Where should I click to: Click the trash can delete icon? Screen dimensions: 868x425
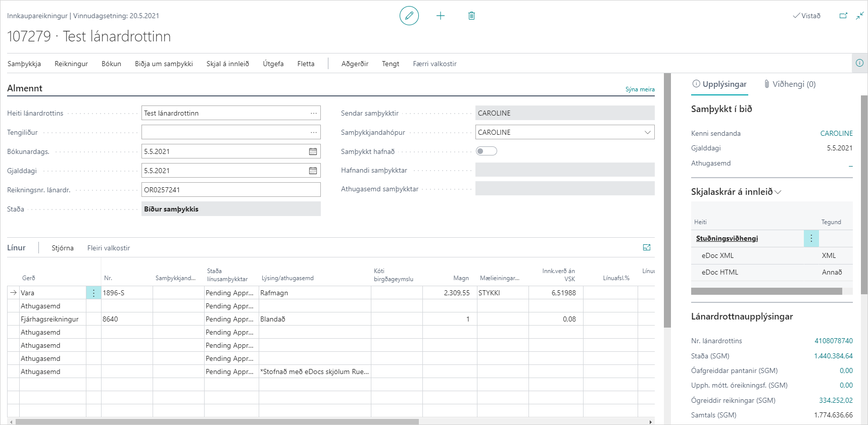point(471,16)
